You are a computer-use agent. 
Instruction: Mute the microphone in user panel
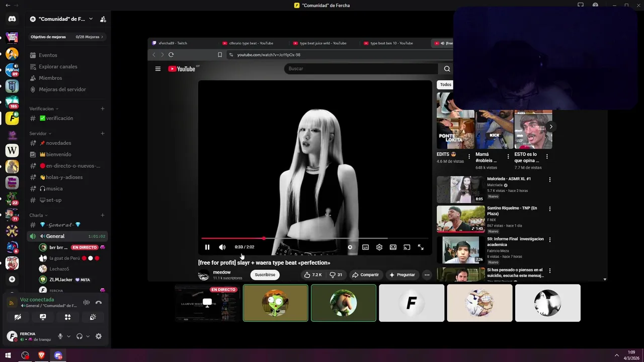[60, 336]
